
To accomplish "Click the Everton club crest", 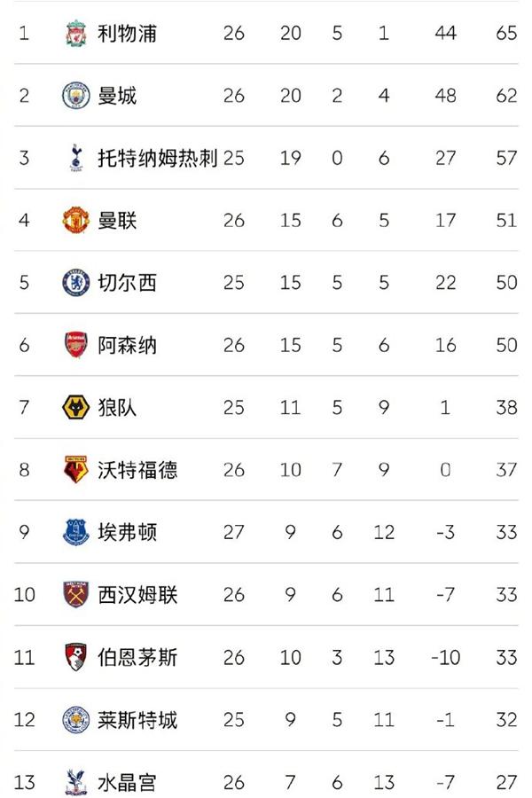I will [76, 532].
